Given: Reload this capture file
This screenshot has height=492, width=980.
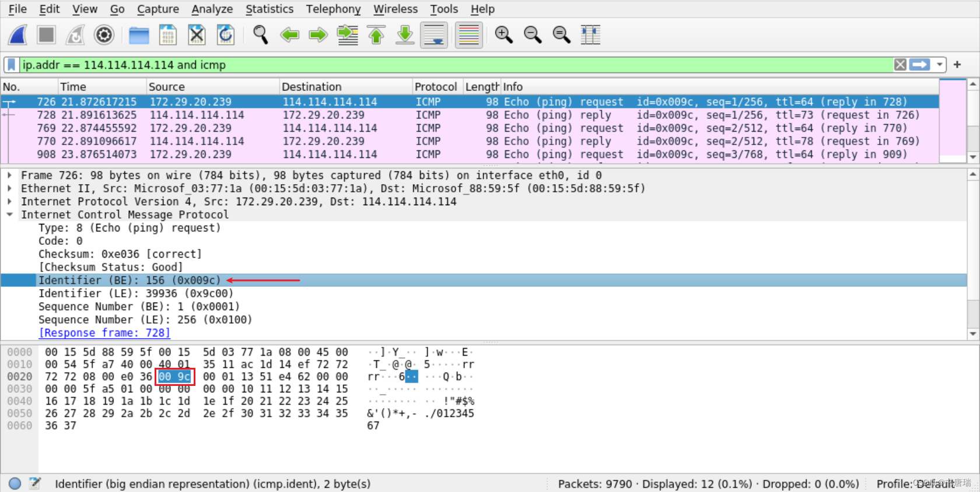Looking at the screenshot, I should coord(225,35).
